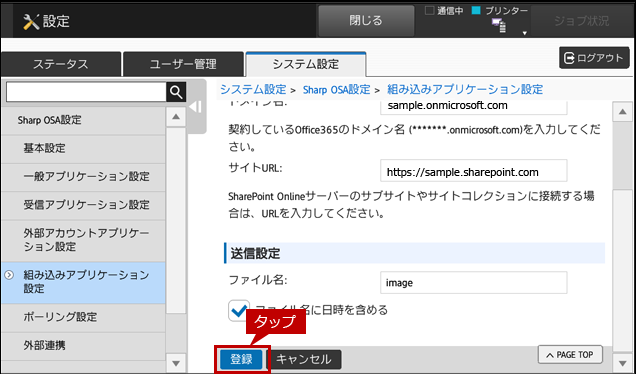636x374 pixels.
Task: Click sidebar scrollbar down arrow
Action: (176, 363)
